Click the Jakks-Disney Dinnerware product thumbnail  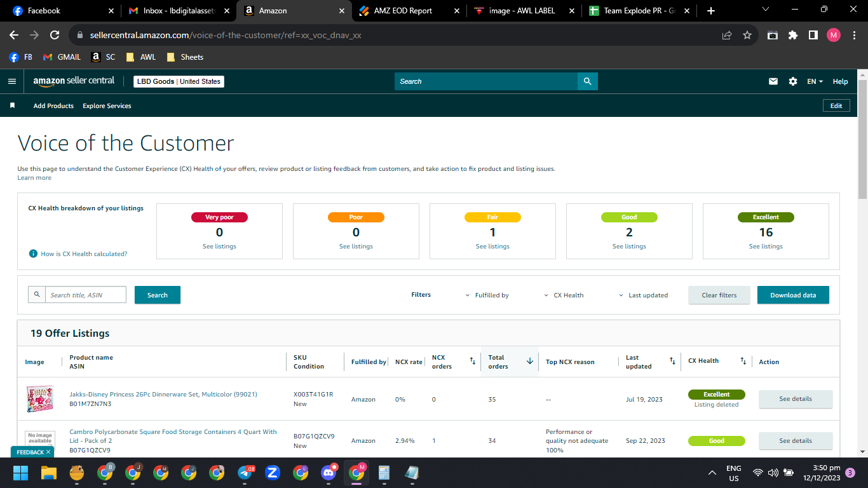point(39,399)
